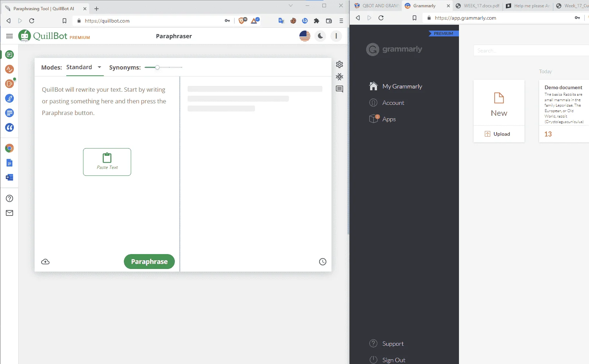
Task: Select the American English flag icon
Action: [305, 36]
